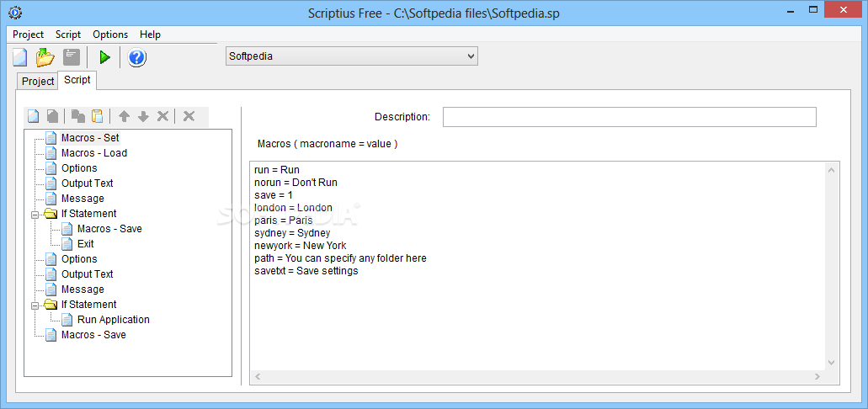This screenshot has width=868, height=409.
Task: Click document icon beside Macros - Set
Action: click(51, 138)
